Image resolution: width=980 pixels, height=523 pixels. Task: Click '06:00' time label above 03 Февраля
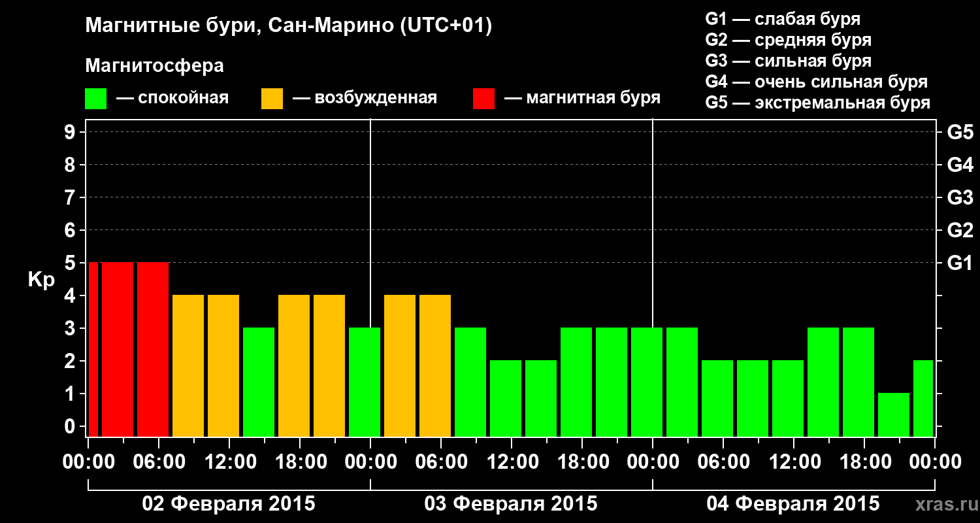[441, 462]
